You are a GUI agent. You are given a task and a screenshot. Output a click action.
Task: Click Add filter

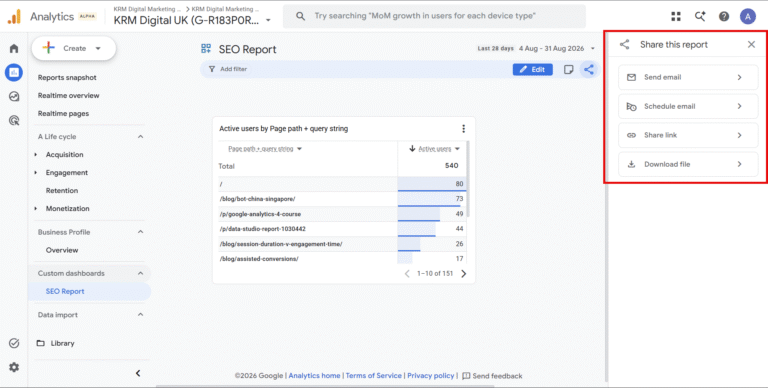tap(228, 70)
